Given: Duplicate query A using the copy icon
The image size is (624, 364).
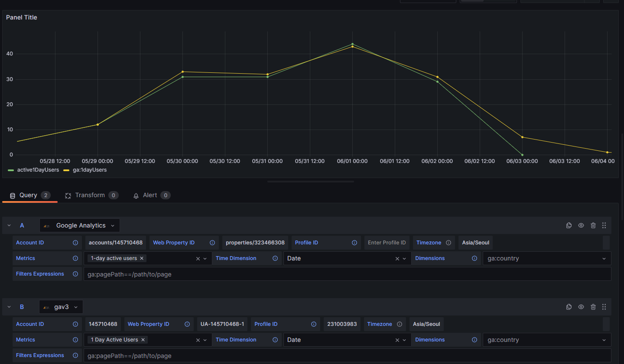Looking at the screenshot, I should 569,225.
